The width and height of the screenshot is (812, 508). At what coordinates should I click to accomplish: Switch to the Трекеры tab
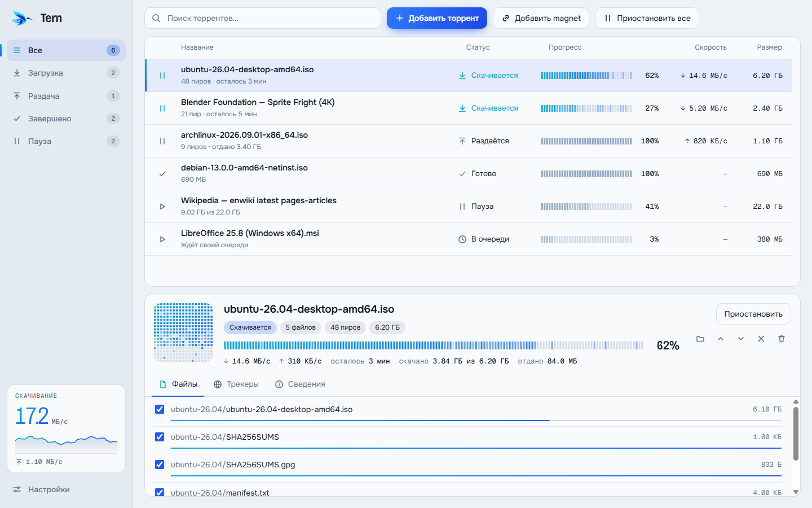click(x=236, y=384)
